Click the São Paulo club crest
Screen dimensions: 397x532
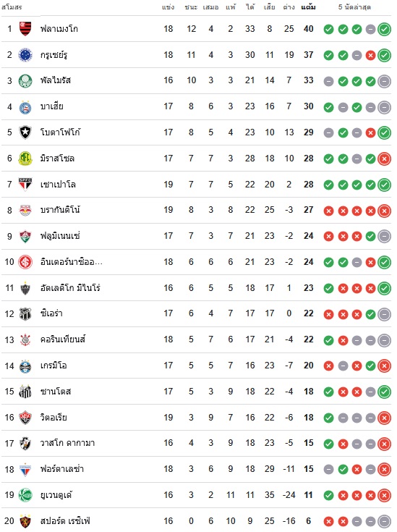[25, 185]
